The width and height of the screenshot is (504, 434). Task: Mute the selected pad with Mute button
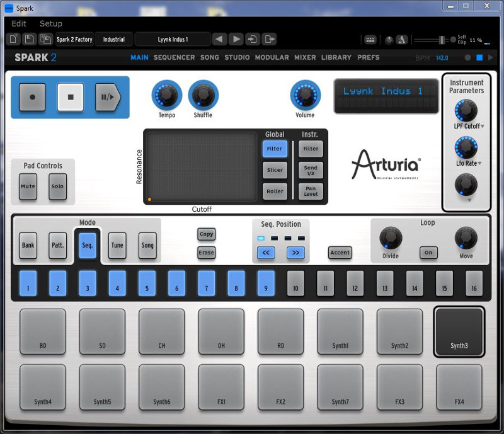click(x=28, y=186)
